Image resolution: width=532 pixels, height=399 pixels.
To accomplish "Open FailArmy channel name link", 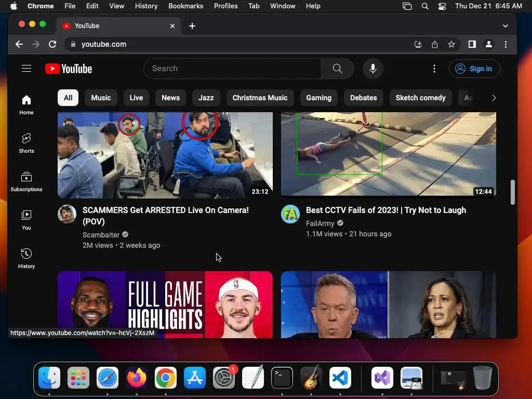I will point(320,223).
